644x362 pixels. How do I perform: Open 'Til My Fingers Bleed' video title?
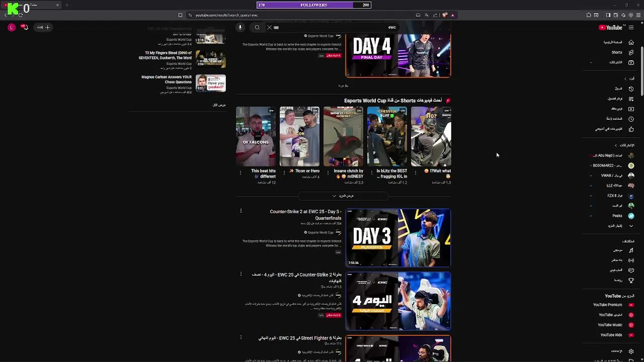(165, 55)
